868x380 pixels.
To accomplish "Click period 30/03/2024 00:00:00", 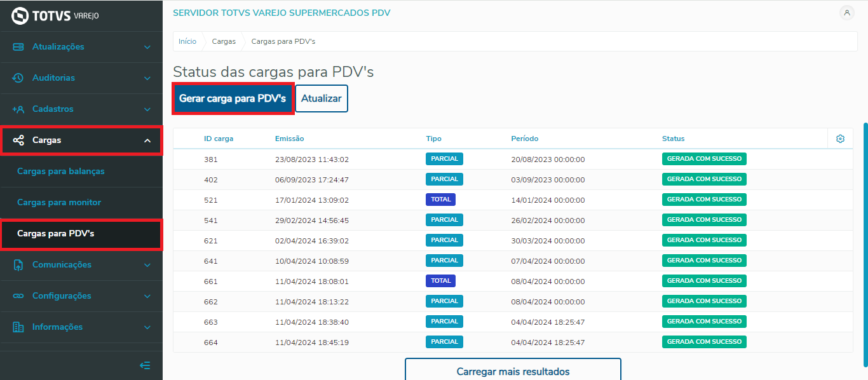I will click(x=548, y=241).
